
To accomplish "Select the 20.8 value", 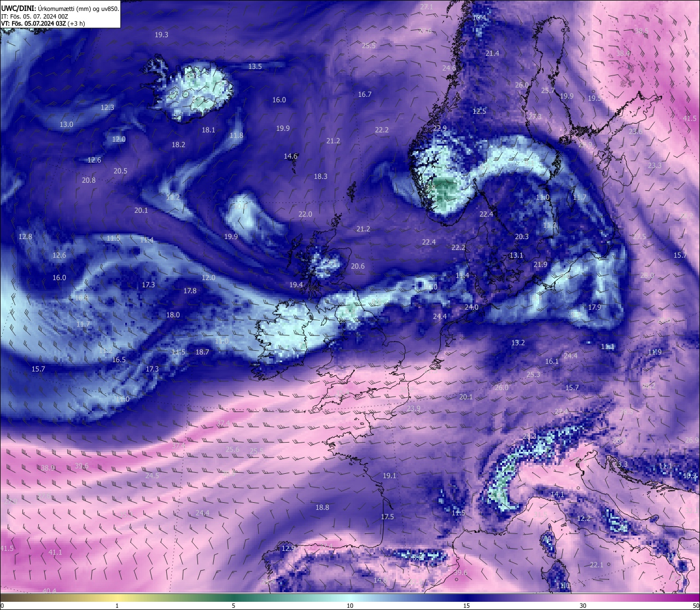I will click(x=89, y=180).
